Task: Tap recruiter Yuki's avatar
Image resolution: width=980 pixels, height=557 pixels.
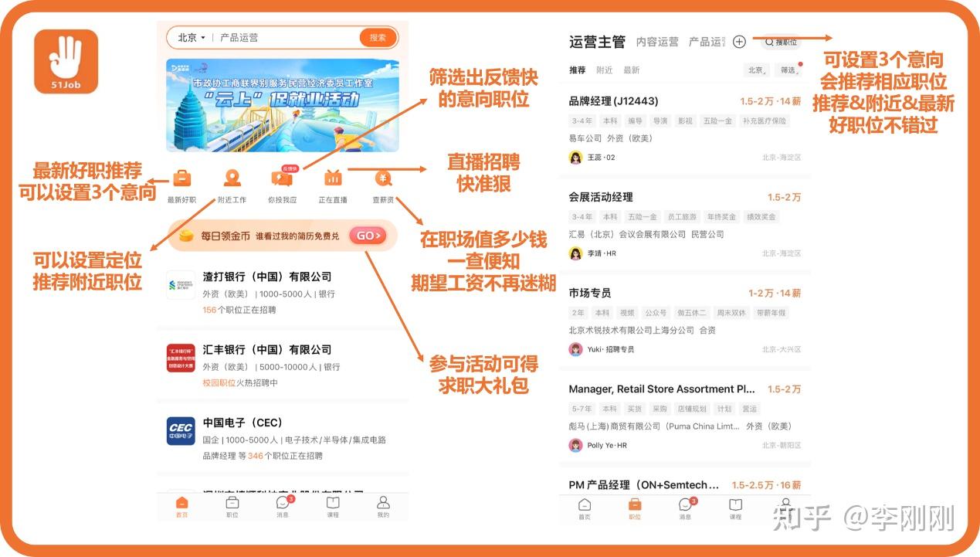Action: point(575,349)
